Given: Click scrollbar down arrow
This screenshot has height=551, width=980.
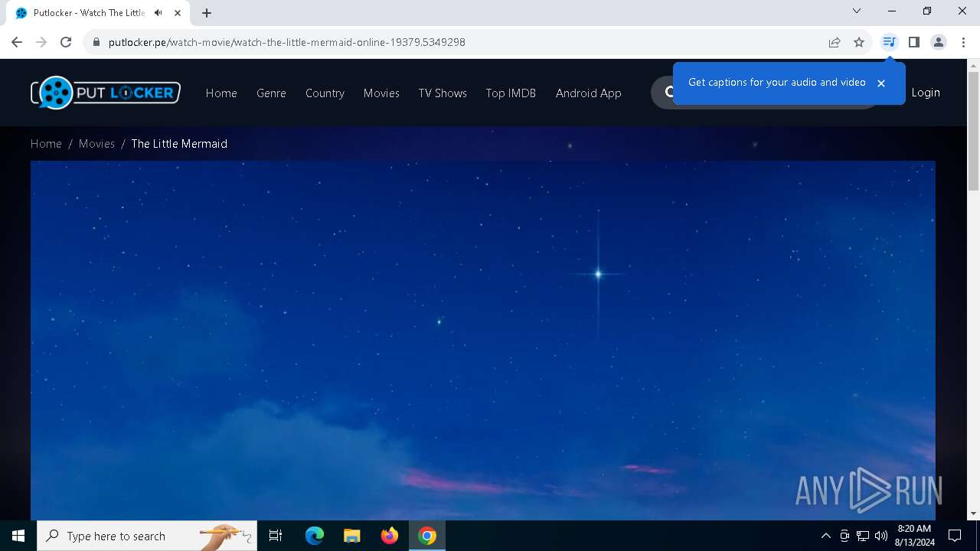Looking at the screenshot, I should [x=973, y=514].
